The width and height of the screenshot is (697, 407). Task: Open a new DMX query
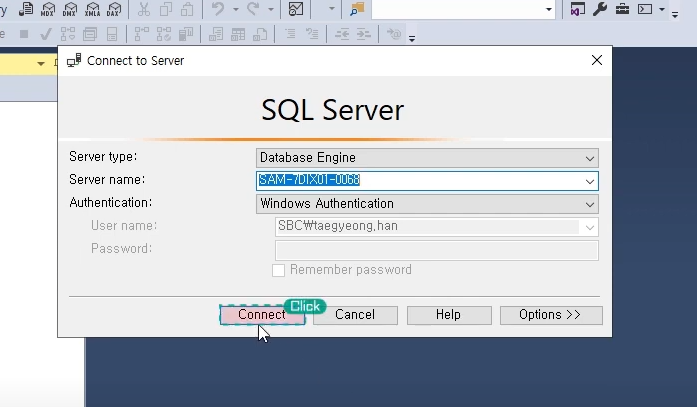point(70,9)
